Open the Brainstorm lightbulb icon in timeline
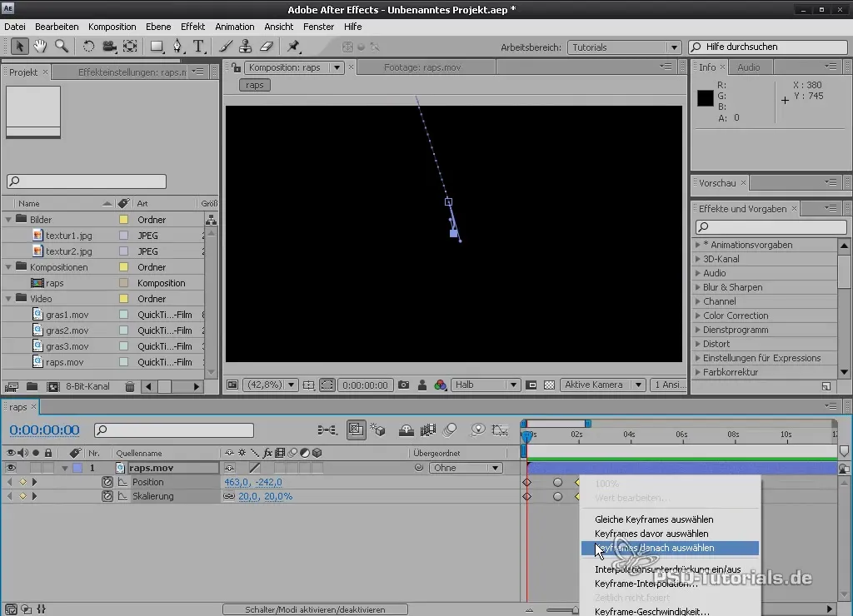Viewport: 853px width, 616px height. coord(477,430)
